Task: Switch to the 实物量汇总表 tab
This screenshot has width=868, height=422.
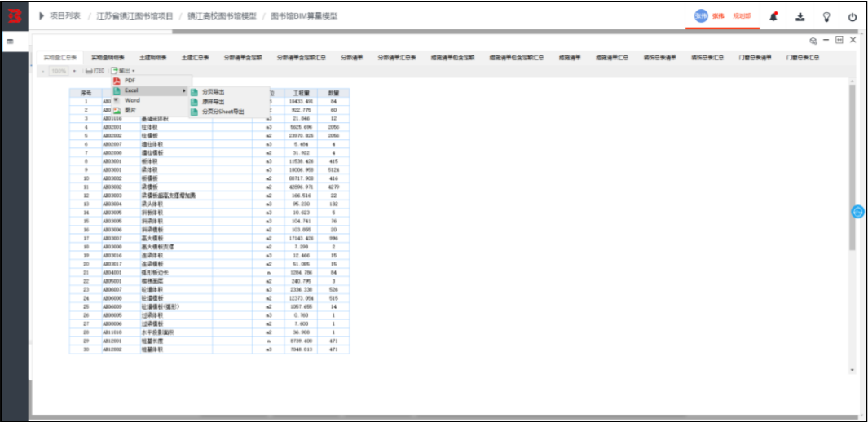Action: click(60, 58)
